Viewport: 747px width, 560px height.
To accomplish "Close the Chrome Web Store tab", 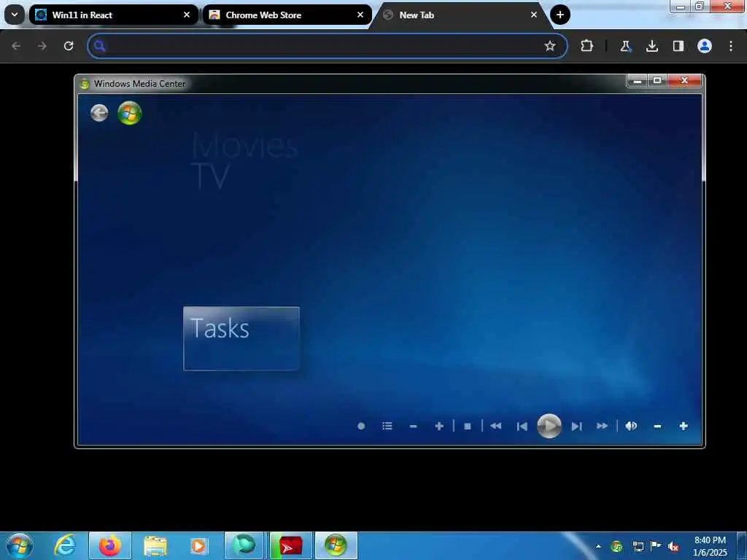I will (360, 15).
